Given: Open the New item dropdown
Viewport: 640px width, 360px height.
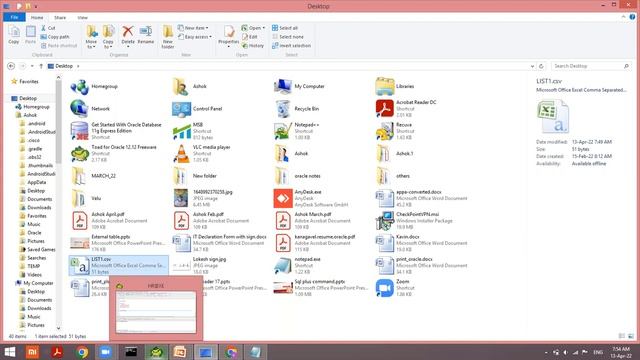Looking at the screenshot, I should pyautogui.click(x=193, y=28).
